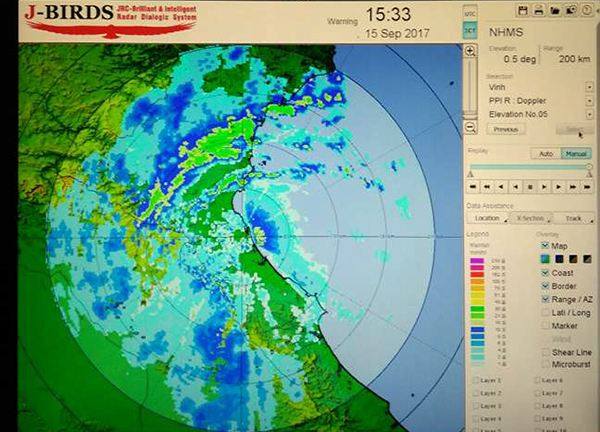The image size is (600, 432).
Task: Zoom out with the minus magnifier
Action: pyautogui.click(x=470, y=128)
